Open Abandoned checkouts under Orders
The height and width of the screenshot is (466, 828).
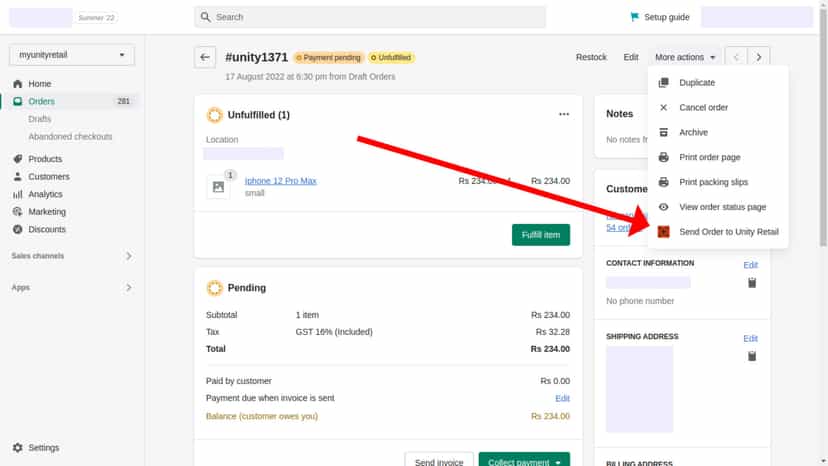[x=70, y=136]
